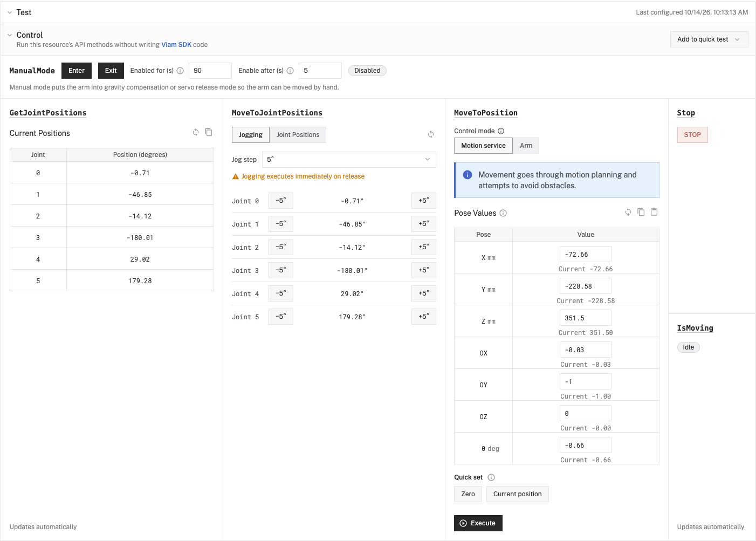Viewport: 756px width, 541px height.
Task: Click Enter manual mode button
Action: coord(77,71)
